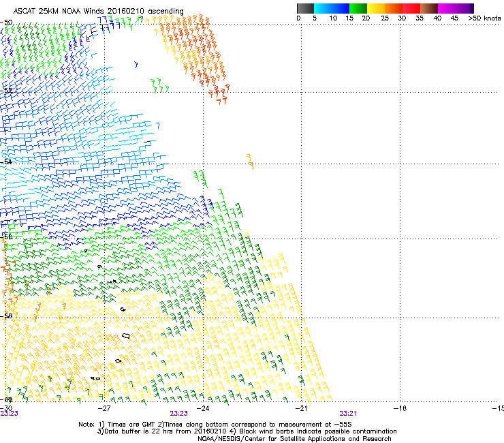Click the 'Data buffer is 22 hrs' note
Screen dimensions: 504x443
161,431
